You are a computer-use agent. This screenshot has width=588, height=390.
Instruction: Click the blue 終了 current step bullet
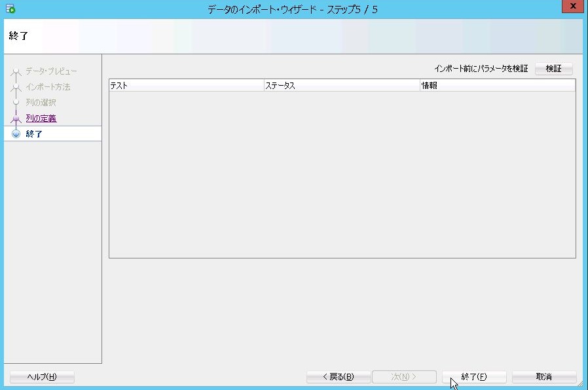click(x=16, y=134)
